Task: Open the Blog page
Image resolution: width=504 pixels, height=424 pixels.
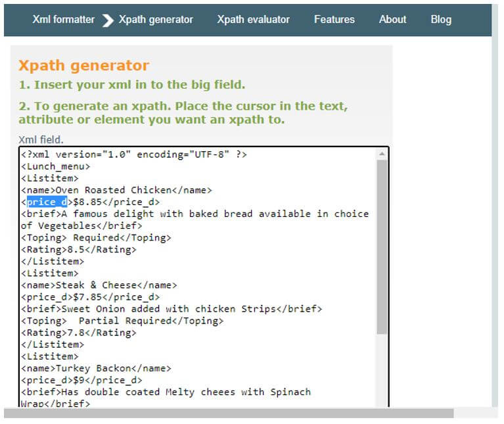Action: click(441, 20)
